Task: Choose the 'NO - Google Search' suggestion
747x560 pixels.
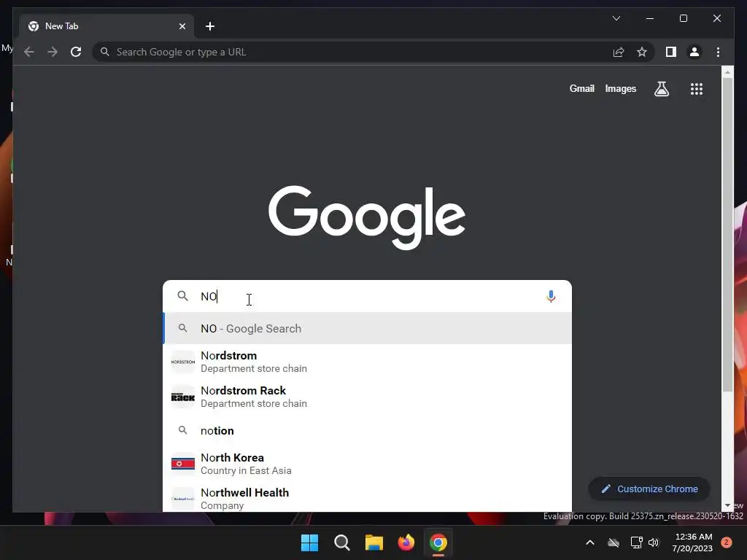Action: coord(367,329)
